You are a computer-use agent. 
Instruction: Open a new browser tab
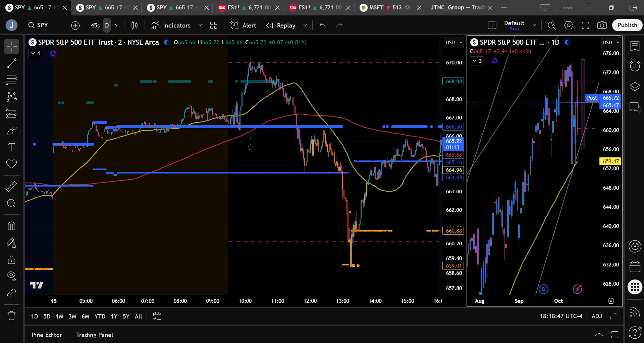tap(504, 8)
